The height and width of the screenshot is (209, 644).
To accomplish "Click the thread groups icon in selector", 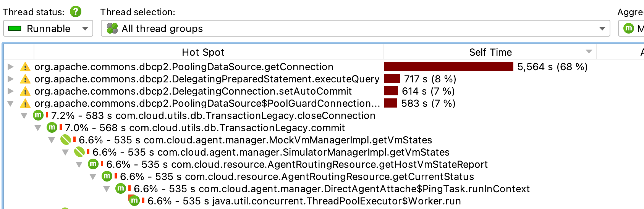I will point(112,29).
